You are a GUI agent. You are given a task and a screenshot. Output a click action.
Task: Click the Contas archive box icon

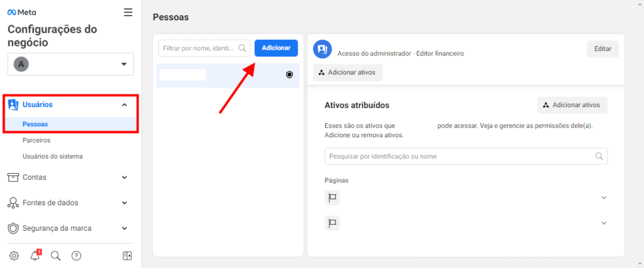click(x=13, y=177)
